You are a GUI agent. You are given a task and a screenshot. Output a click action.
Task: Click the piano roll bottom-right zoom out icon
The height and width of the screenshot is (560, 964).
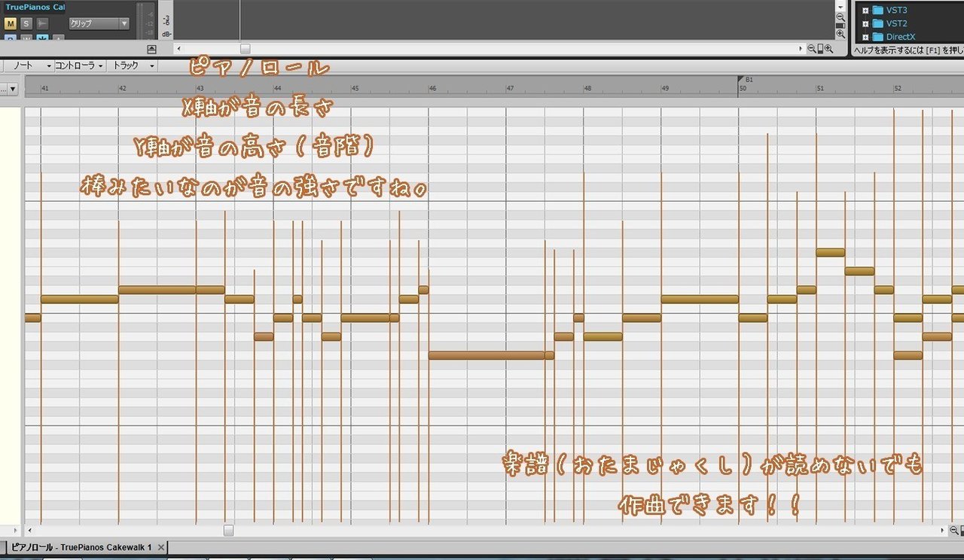click(953, 530)
